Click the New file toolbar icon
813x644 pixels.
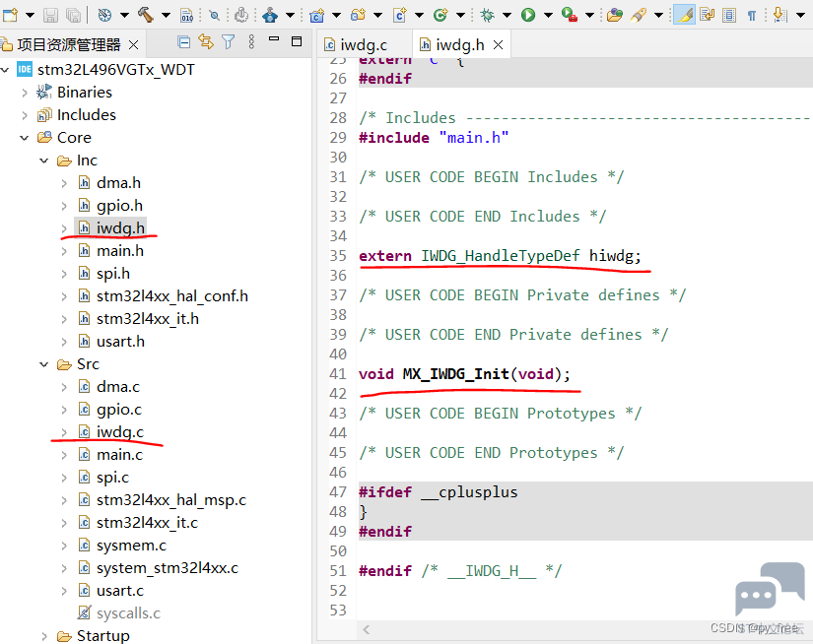(x=10, y=15)
